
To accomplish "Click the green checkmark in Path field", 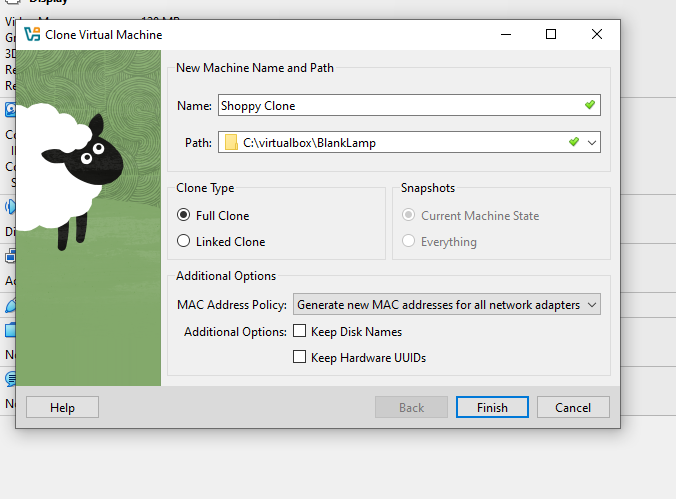I will tap(573, 141).
